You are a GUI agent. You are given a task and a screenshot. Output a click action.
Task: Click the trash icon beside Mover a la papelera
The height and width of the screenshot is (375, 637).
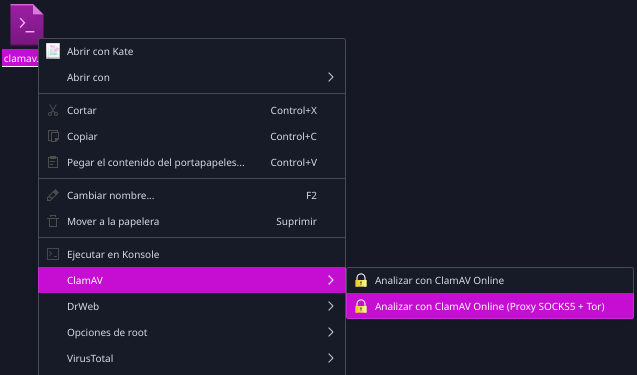[x=53, y=221]
